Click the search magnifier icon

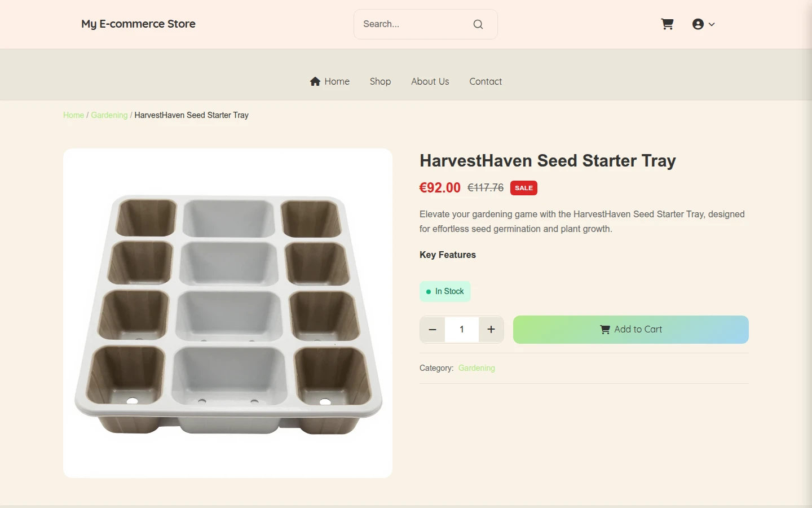tap(478, 24)
